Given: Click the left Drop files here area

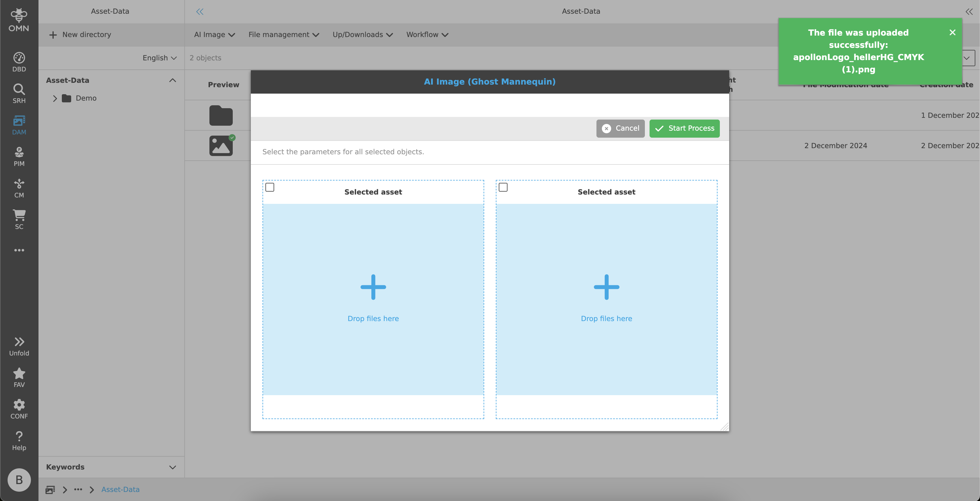Looking at the screenshot, I should 373,299.
